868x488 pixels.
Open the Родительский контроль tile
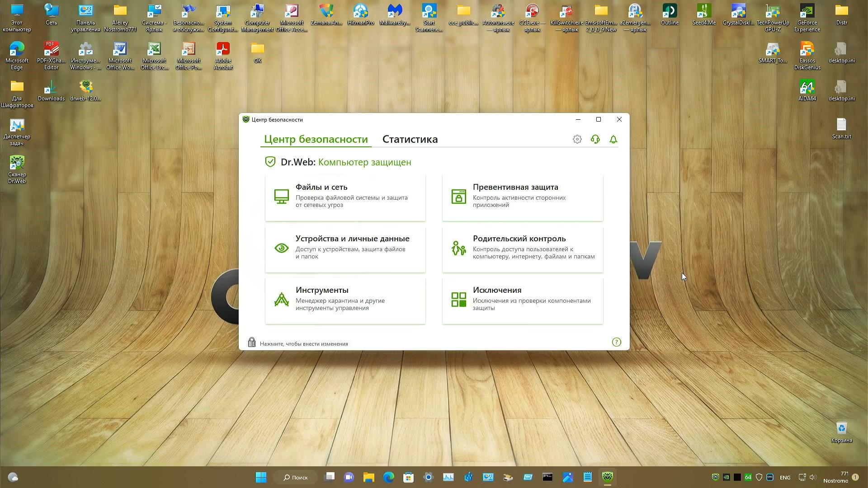point(522,249)
